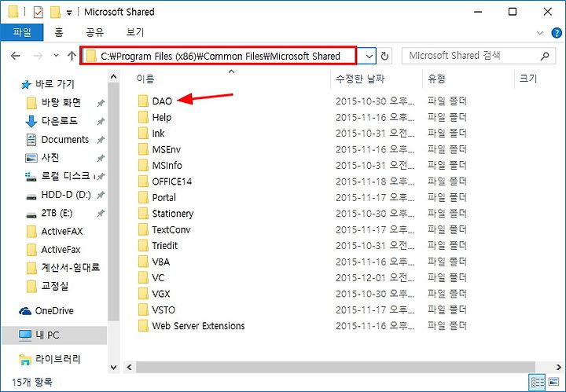The width and height of the screenshot is (566, 392).
Task: Click the Back navigation arrow
Action: [x=15, y=56]
